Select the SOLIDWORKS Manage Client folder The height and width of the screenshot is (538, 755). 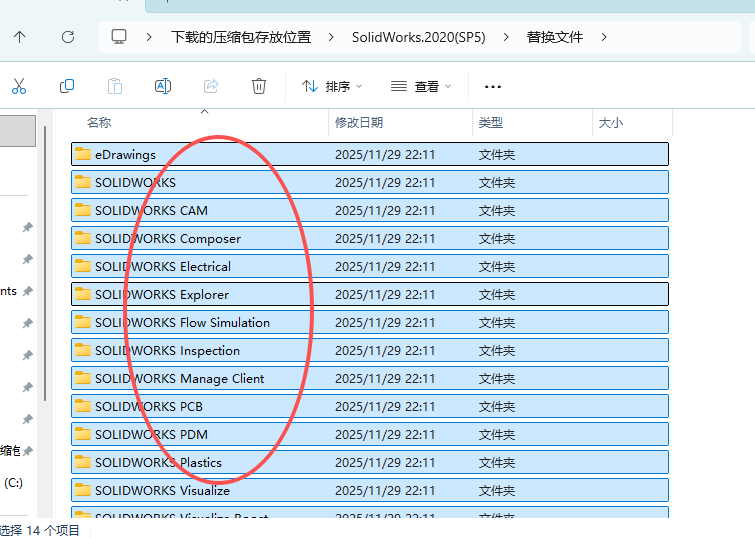pos(370,378)
